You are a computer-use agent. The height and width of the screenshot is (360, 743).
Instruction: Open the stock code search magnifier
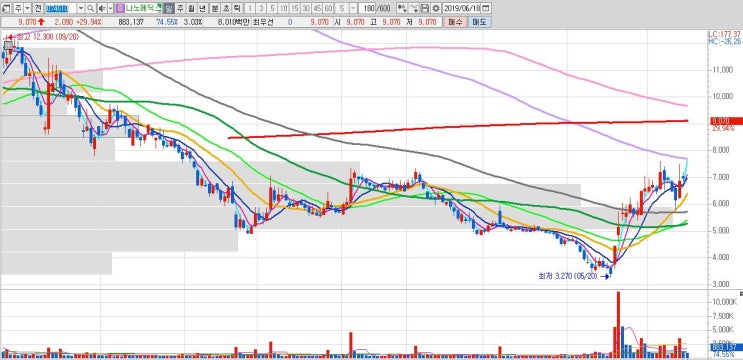tap(90, 9)
